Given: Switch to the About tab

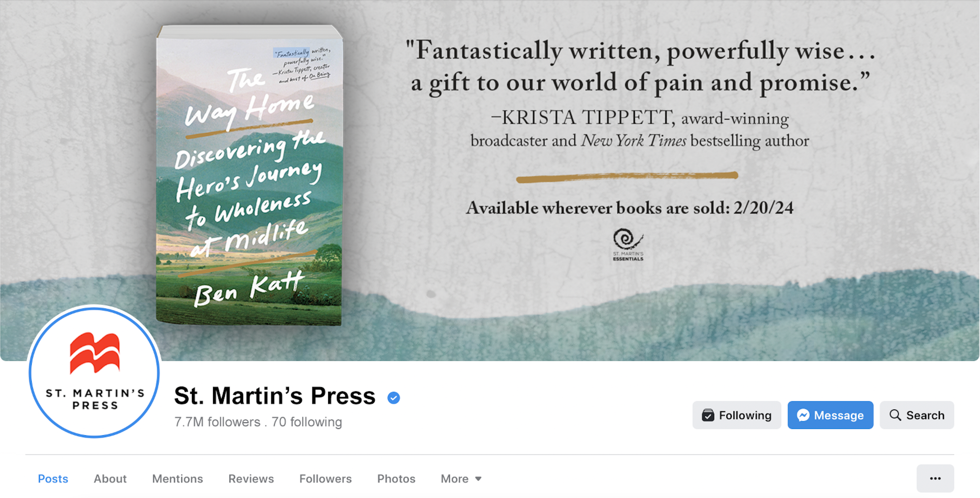Looking at the screenshot, I should pos(110,479).
